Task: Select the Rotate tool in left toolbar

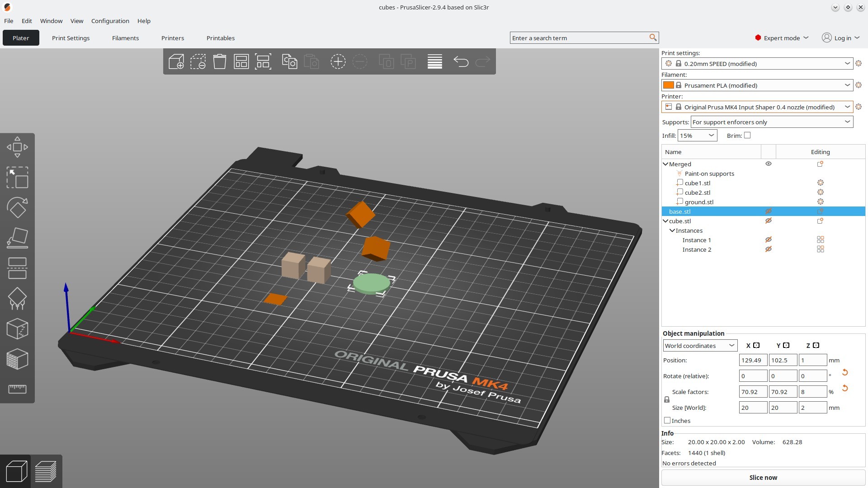Action: [17, 207]
